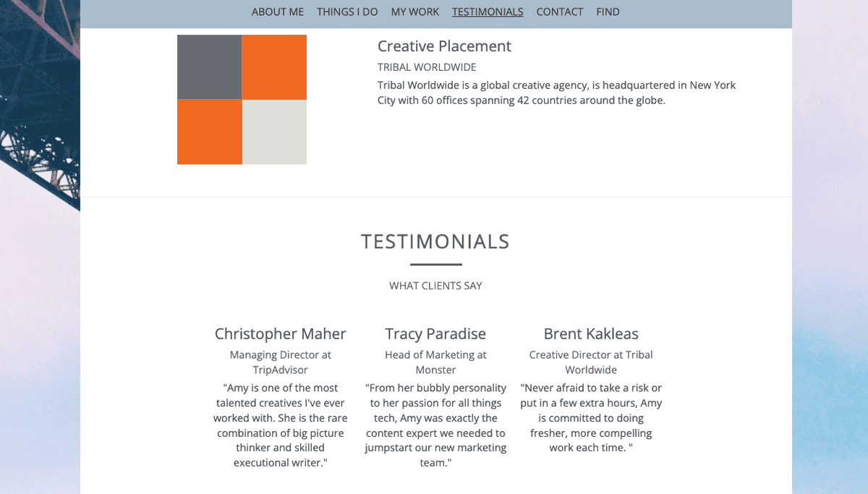This screenshot has width=868, height=494.
Task: Switch to the MY WORK section
Action: point(414,12)
